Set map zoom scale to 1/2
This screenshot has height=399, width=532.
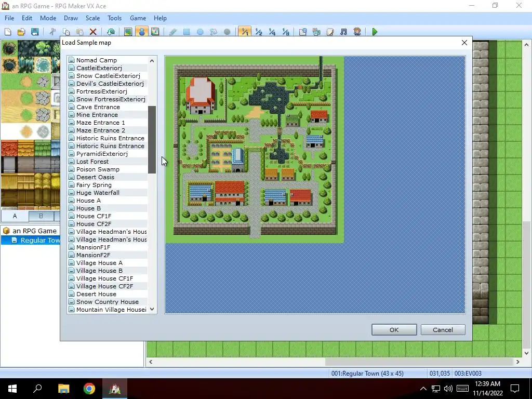coord(258,32)
